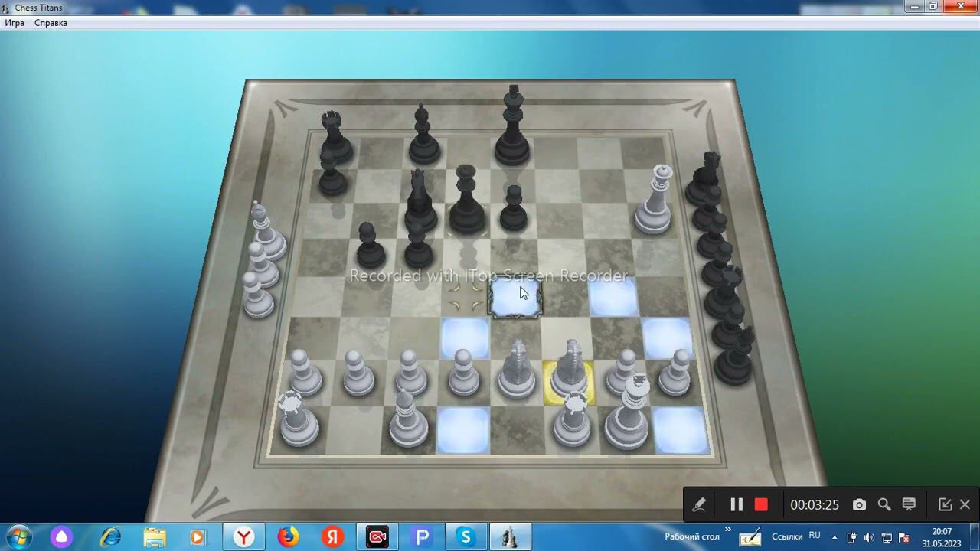
Task: Click the black pawn on e7
Action: point(513,208)
